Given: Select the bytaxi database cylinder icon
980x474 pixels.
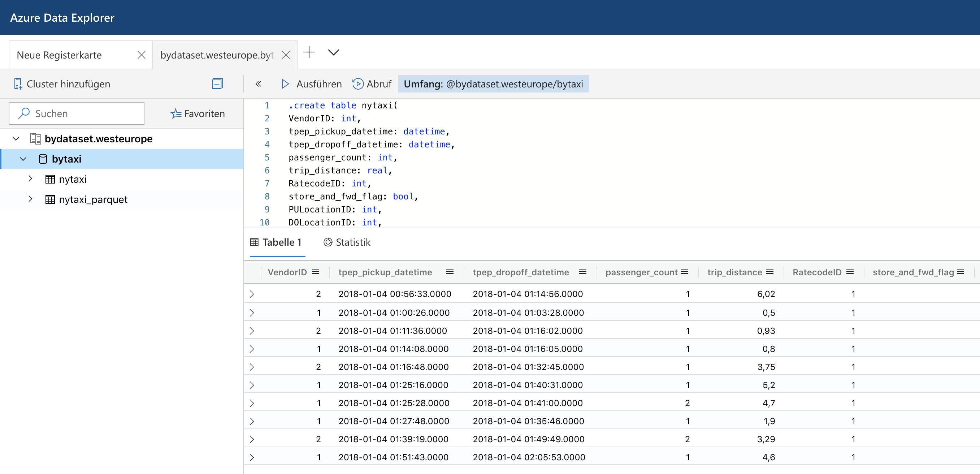Looking at the screenshot, I should pos(43,159).
